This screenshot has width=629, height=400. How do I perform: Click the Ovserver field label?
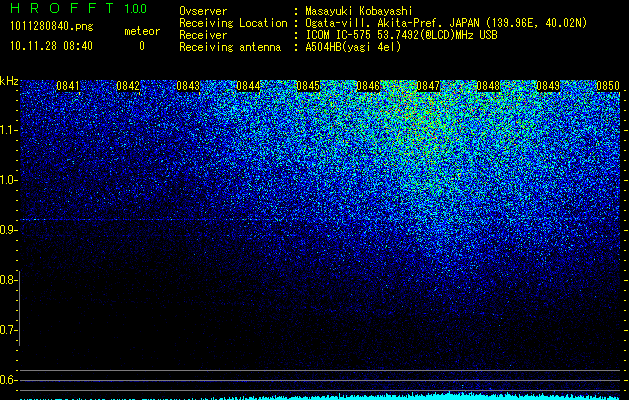point(203,11)
